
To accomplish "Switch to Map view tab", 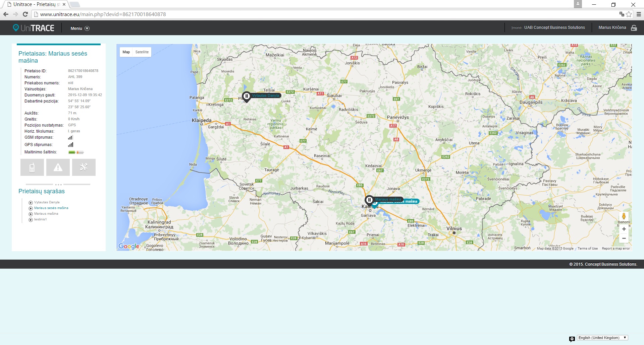I will click(x=126, y=52).
